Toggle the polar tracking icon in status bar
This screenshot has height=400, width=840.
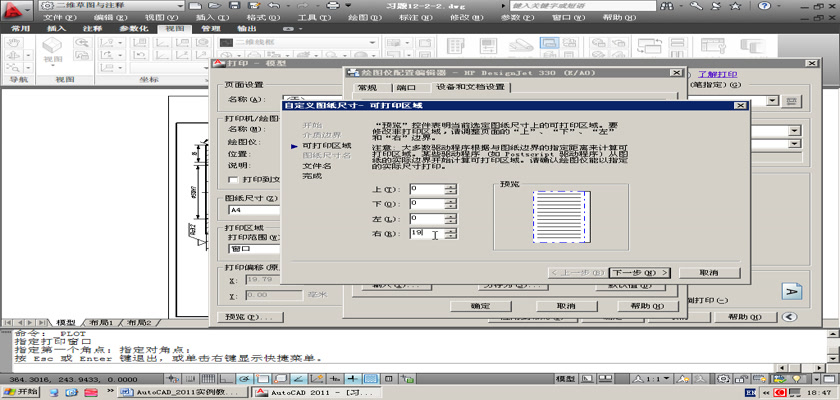pyautogui.click(x=244, y=379)
